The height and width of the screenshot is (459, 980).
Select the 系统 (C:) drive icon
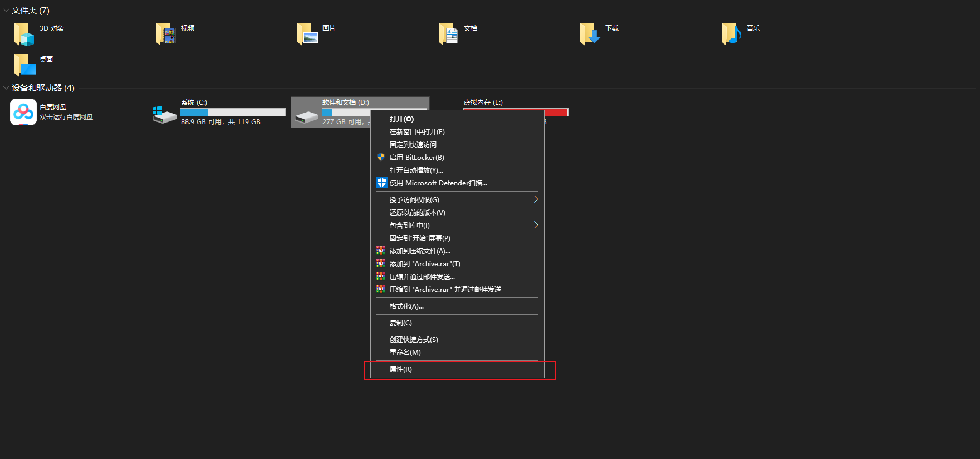[x=165, y=115]
